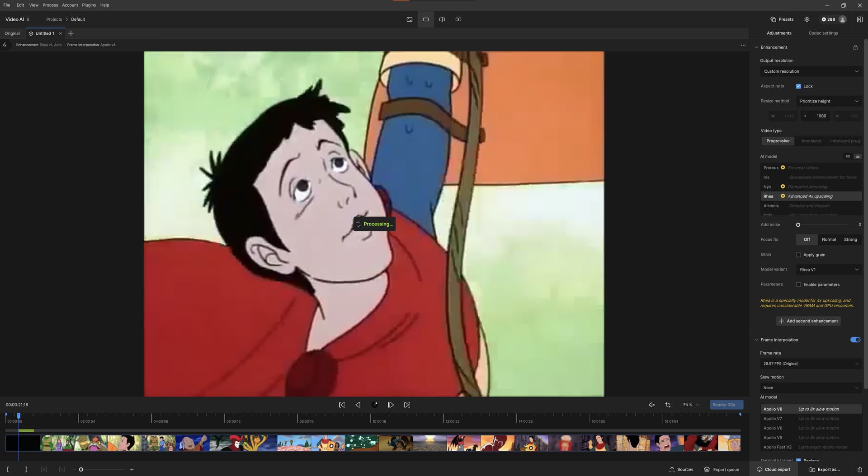Step forward one frame
Viewport: 868px width, 476px height.
coord(391,405)
